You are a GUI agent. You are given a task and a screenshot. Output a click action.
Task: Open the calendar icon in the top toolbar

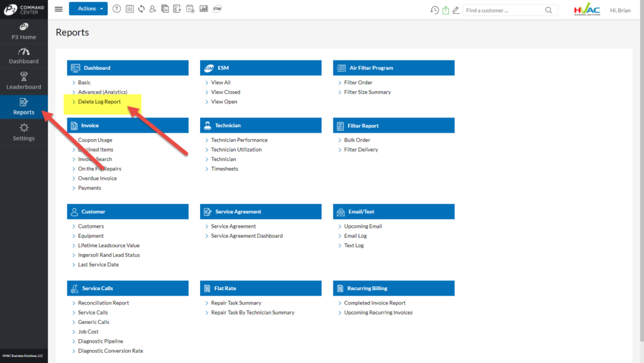(x=130, y=8)
